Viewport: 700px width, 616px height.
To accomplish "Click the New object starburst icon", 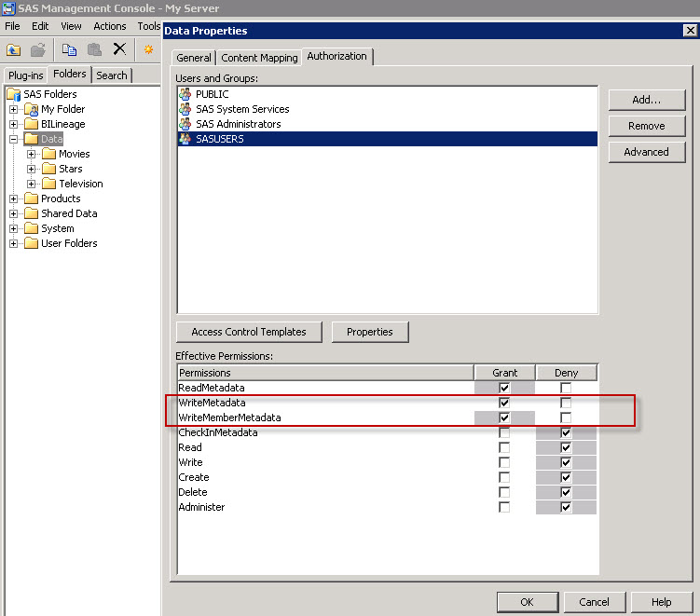I will (x=147, y=49).
